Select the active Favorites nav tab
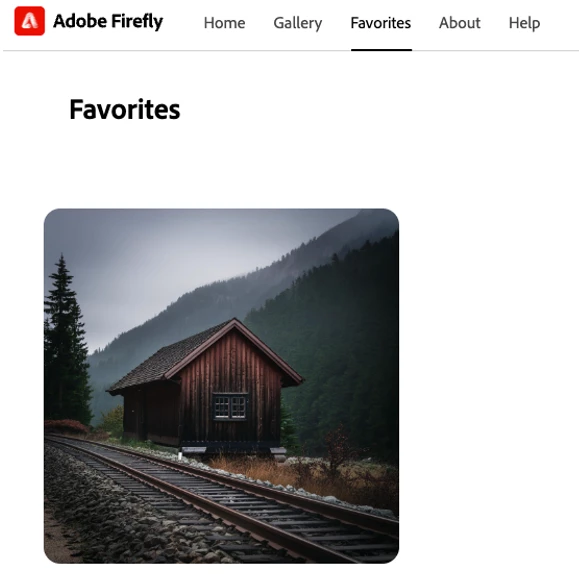 (381, 23)
